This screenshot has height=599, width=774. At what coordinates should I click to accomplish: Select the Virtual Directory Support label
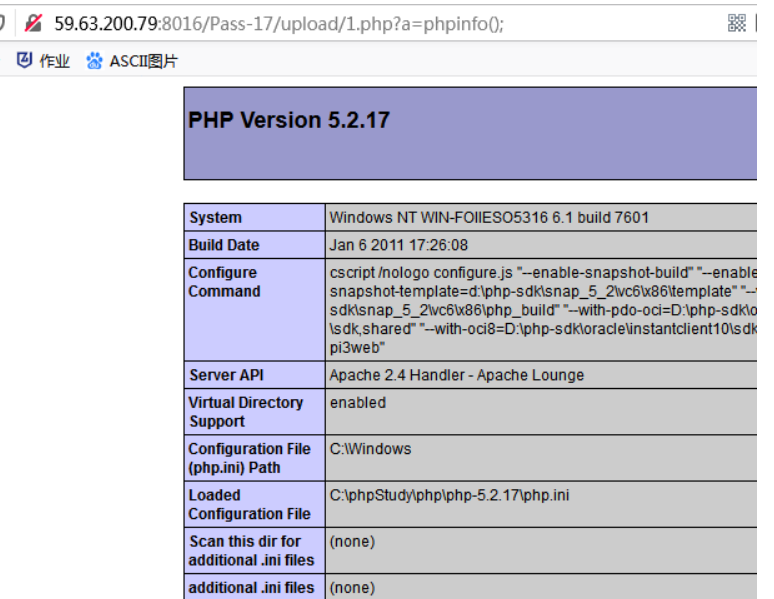(246, 412)
